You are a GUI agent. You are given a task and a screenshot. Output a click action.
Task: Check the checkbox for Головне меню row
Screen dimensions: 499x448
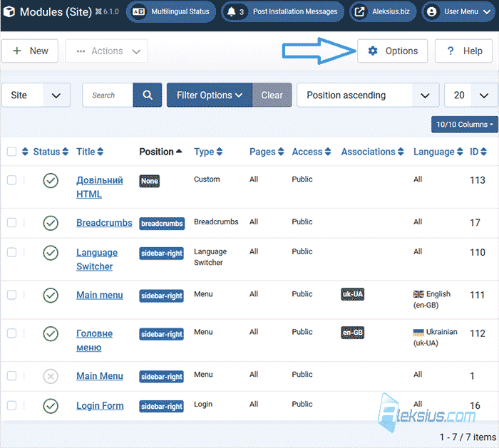pyautogui.click(x=12, y=333)
